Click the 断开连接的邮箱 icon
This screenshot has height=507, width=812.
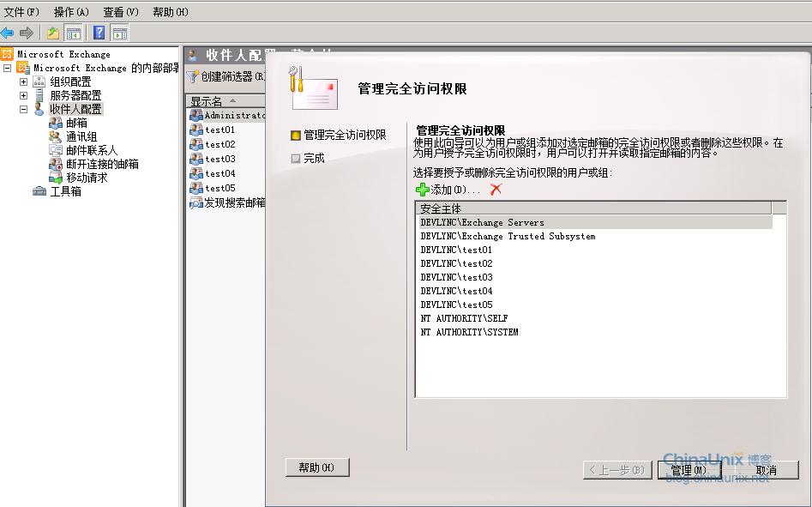click(x=56, y=164)
